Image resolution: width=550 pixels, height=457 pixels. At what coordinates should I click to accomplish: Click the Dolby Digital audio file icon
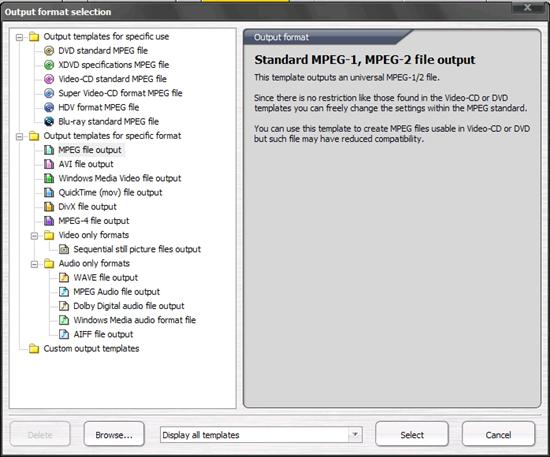click(x=64, y=306)
